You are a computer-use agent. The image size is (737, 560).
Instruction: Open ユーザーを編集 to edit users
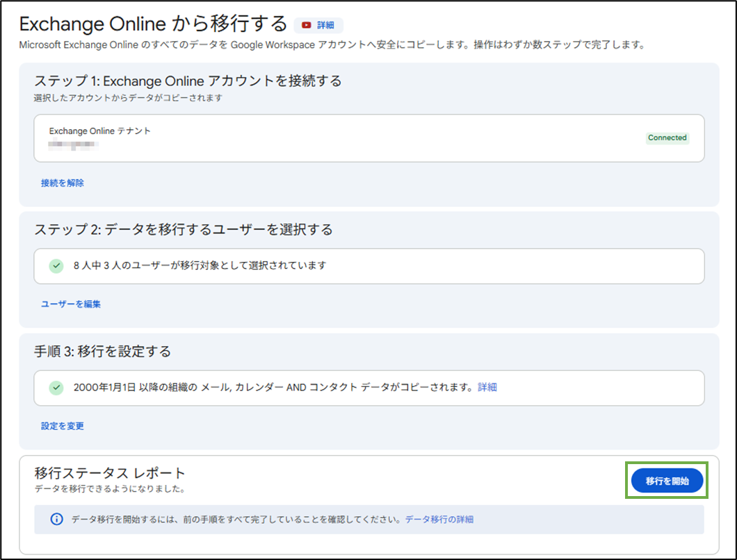71,304
